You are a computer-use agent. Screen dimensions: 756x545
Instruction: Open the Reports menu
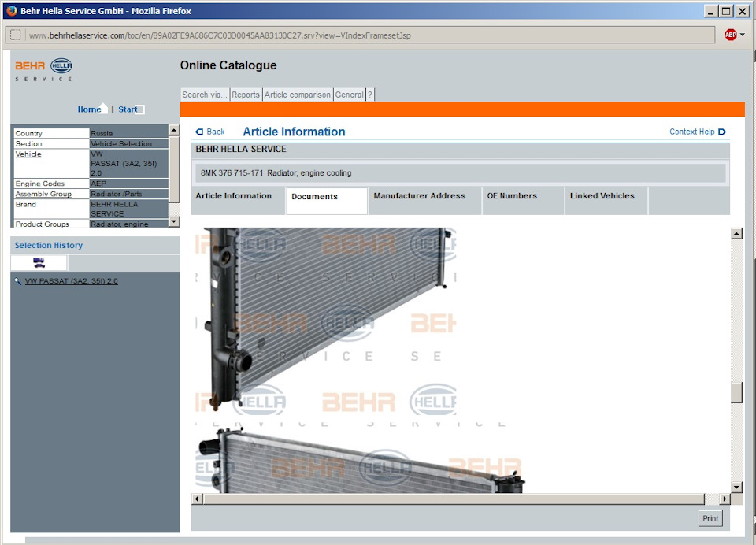(246, 95)
